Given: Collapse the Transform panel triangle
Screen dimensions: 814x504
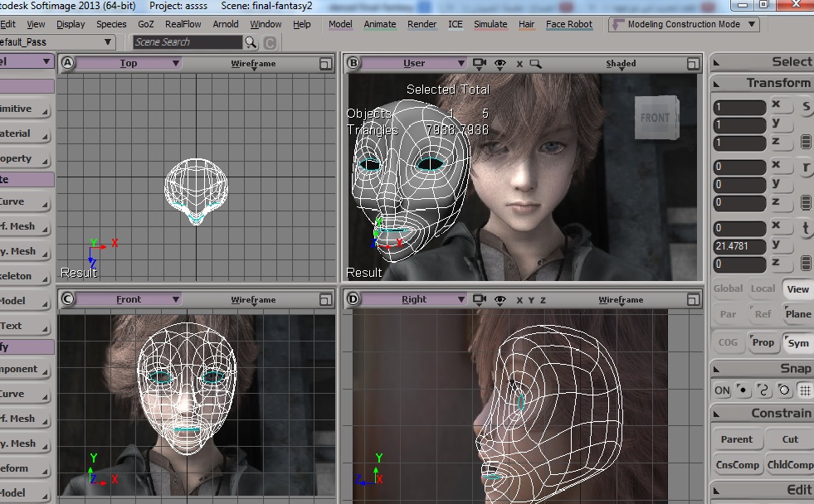Looking at the screenshot, I should tap(716, 84).
